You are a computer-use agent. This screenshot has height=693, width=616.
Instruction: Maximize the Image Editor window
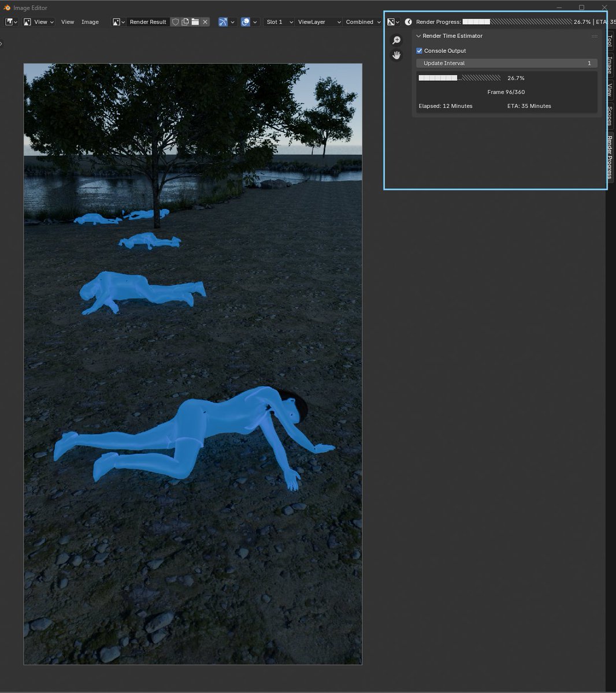tap(581, 8)
